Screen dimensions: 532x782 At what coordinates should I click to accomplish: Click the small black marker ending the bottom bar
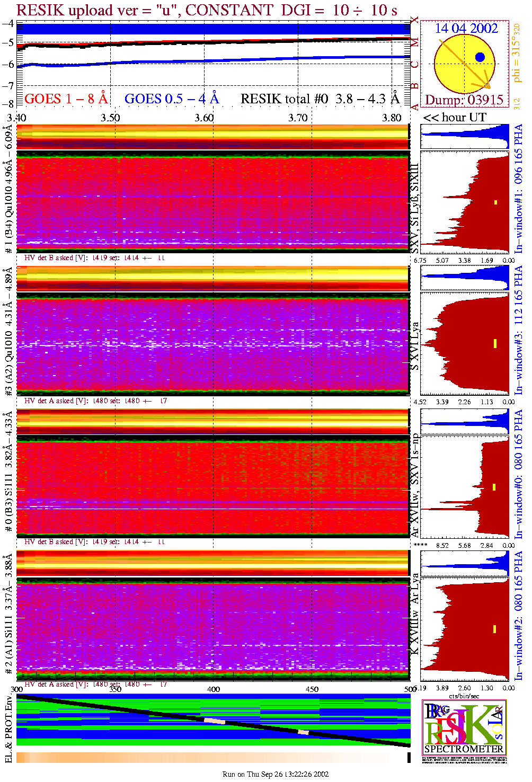[x=409, y=758]
